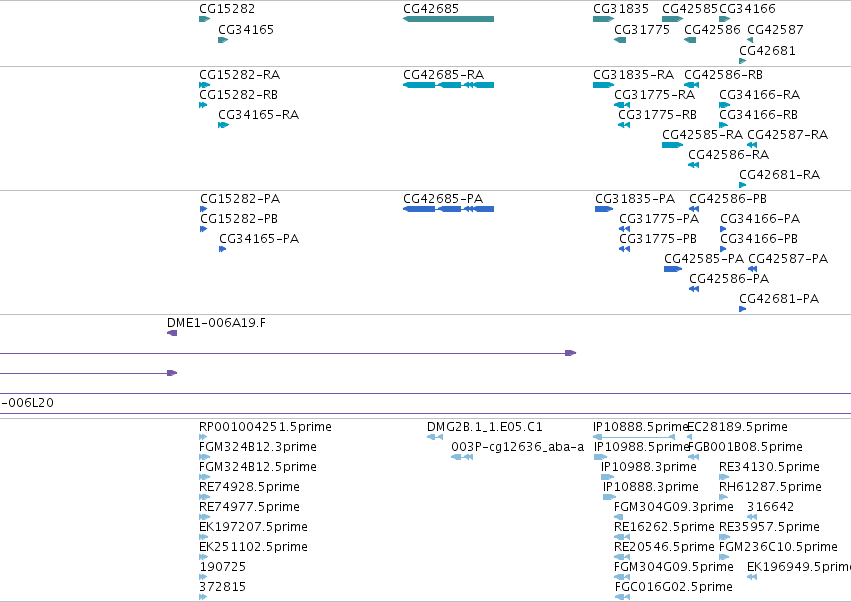Click EST EK251102.5prime

pos(253,547)
